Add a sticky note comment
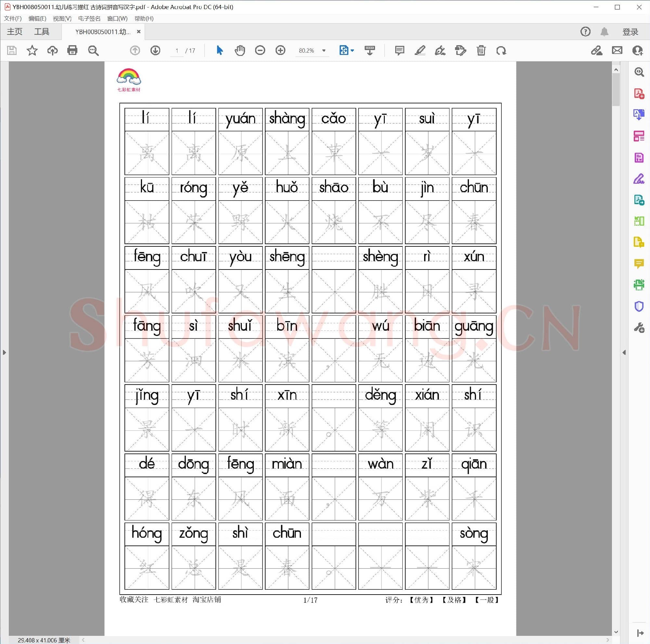 point(399,50)
